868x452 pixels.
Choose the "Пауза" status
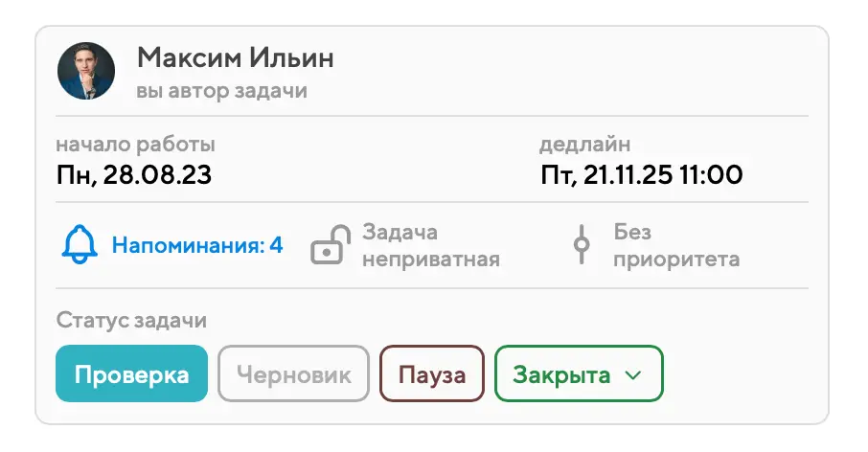(x=431, y=373)
